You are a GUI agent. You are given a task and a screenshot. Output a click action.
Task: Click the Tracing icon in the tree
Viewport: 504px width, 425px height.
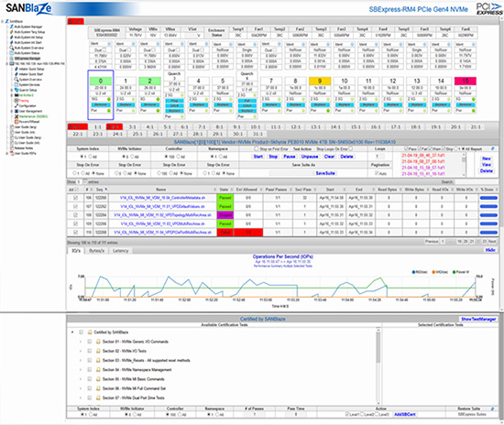[16, 101]
